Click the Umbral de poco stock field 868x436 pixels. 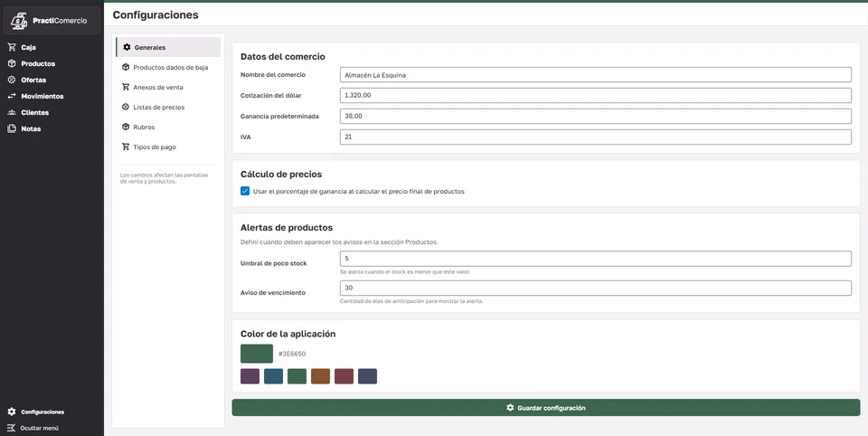pos(596,259)
